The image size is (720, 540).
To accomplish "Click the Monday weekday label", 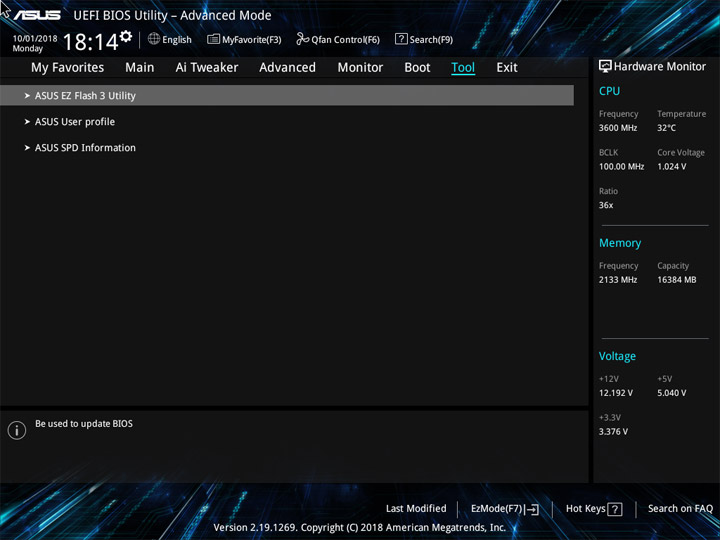I will point(28,49).
